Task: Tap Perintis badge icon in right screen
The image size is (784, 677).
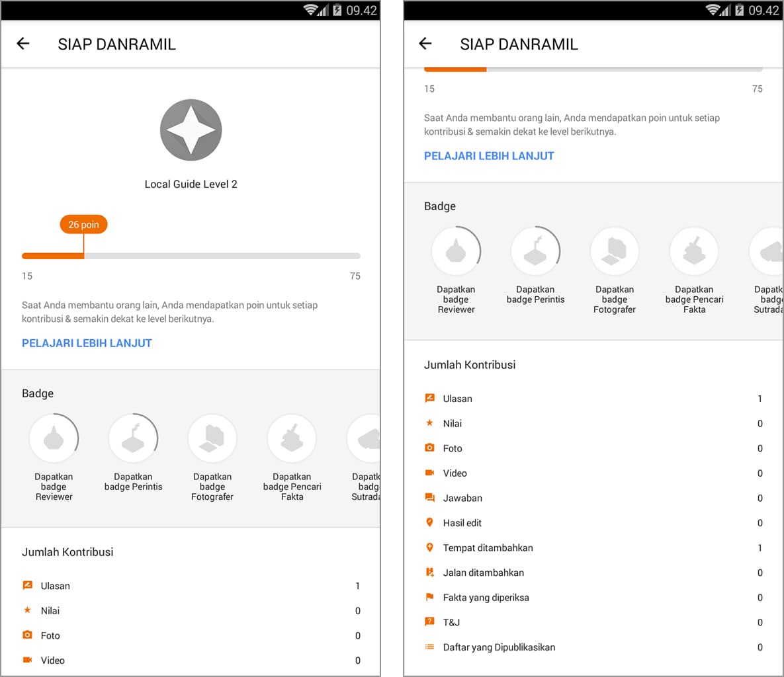Action: pos(535,251)
